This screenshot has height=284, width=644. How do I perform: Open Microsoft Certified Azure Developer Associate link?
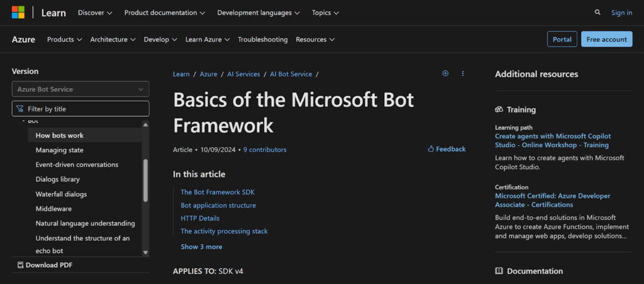552,200
